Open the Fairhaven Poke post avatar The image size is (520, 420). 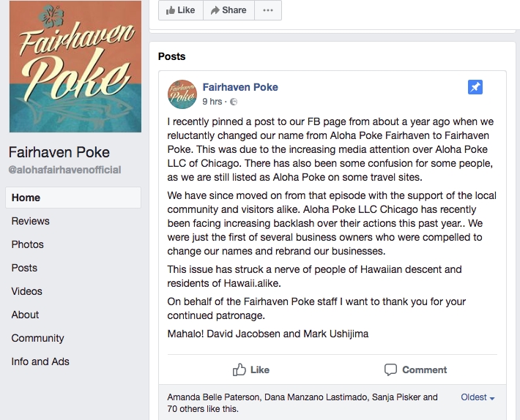tap(183, 94)
